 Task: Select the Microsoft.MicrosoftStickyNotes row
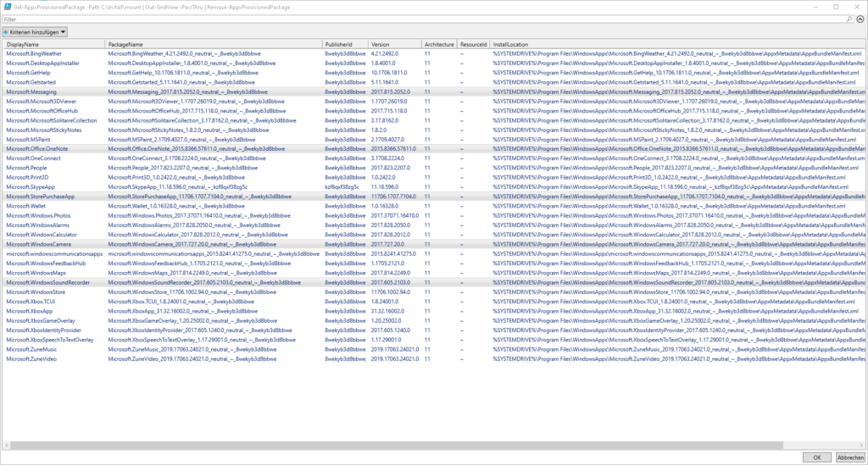coord(434,130)
